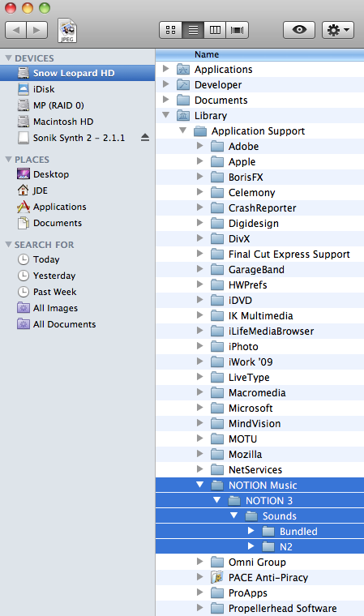Screen dimensions: 364x616
Task: Collapse the DEVICES sidebar section
Action: (x=8, y=58)
